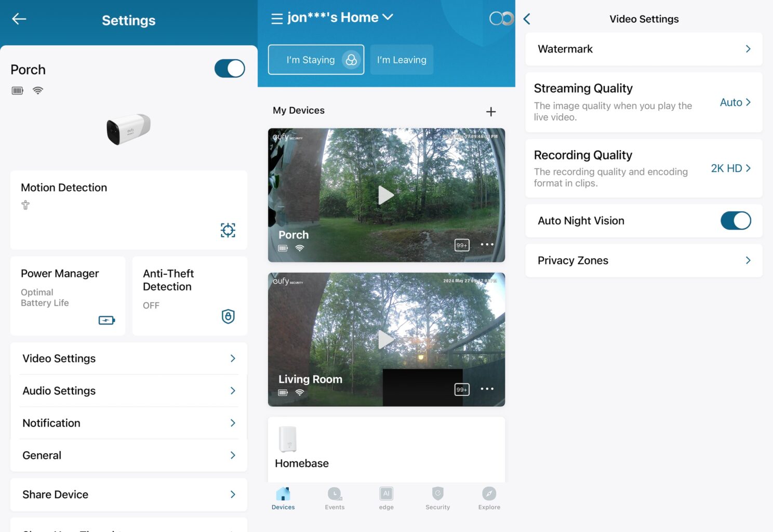Open the three-dot menu on Porch camera
Screen dimensions: 773x532
[x=487, y=245]
